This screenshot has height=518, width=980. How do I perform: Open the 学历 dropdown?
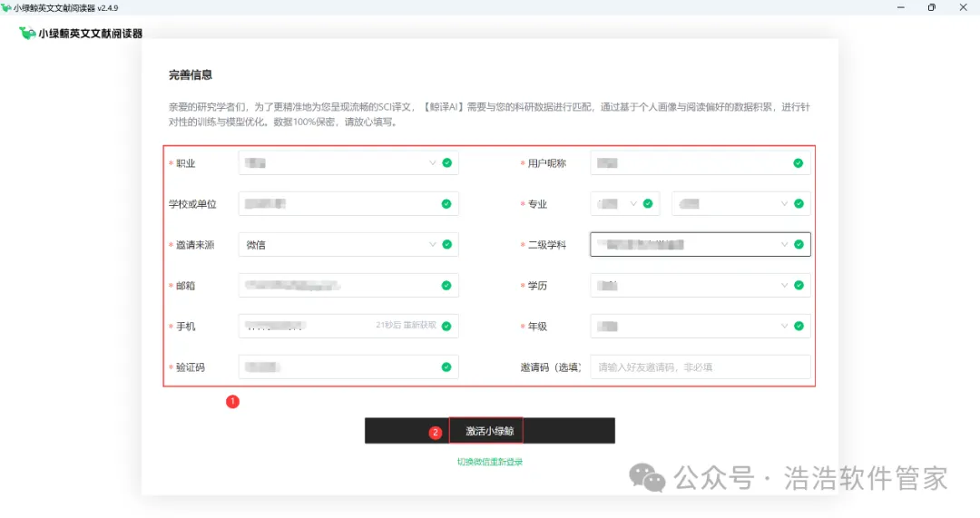(x=700, y=286)
